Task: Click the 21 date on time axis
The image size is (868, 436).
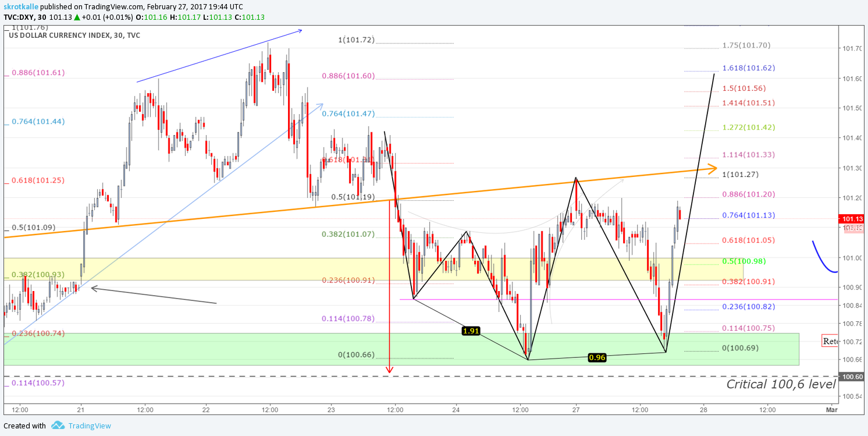Action: [x=81, y=409]
